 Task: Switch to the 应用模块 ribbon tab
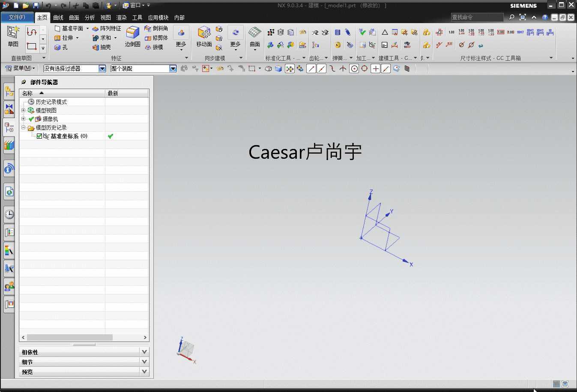[158, 18]
